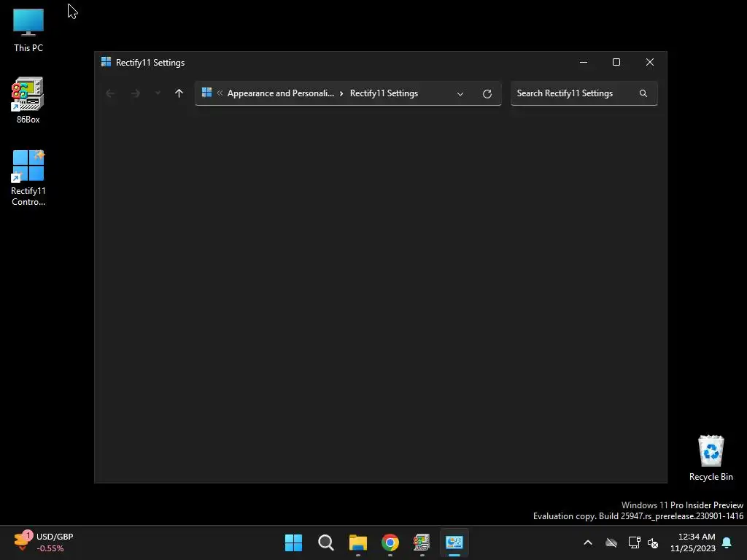The width and height of the screenshot is (747, 560).
Task: Click the Rectify11 Settings title bar icon
Action: (x=107, y=62)
